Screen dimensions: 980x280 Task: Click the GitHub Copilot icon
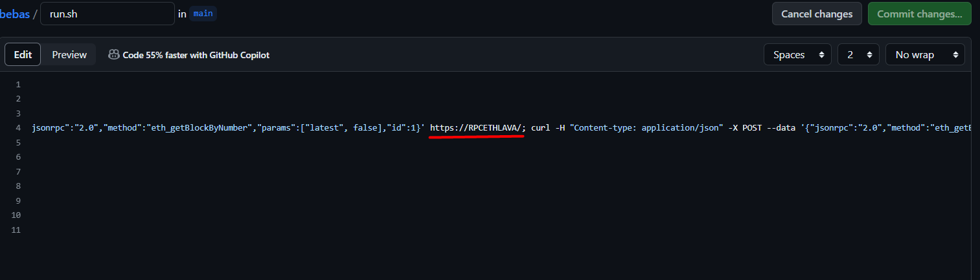point(113,55)
